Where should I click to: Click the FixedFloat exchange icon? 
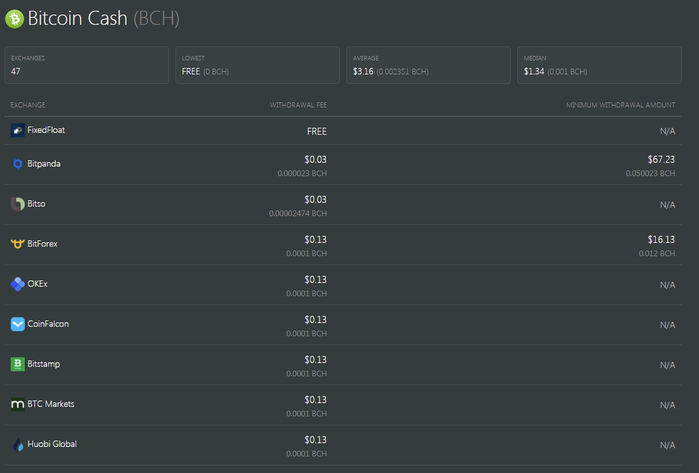[17, 130]
